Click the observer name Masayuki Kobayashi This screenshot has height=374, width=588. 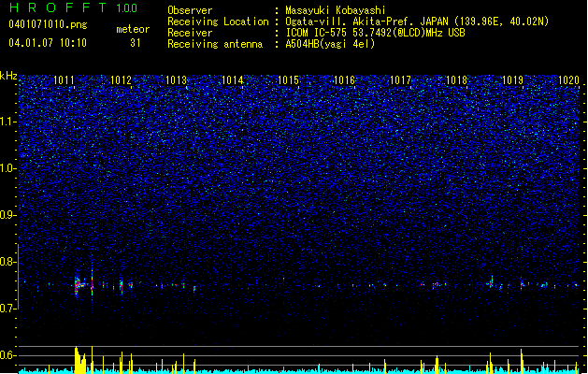(336, 10)
